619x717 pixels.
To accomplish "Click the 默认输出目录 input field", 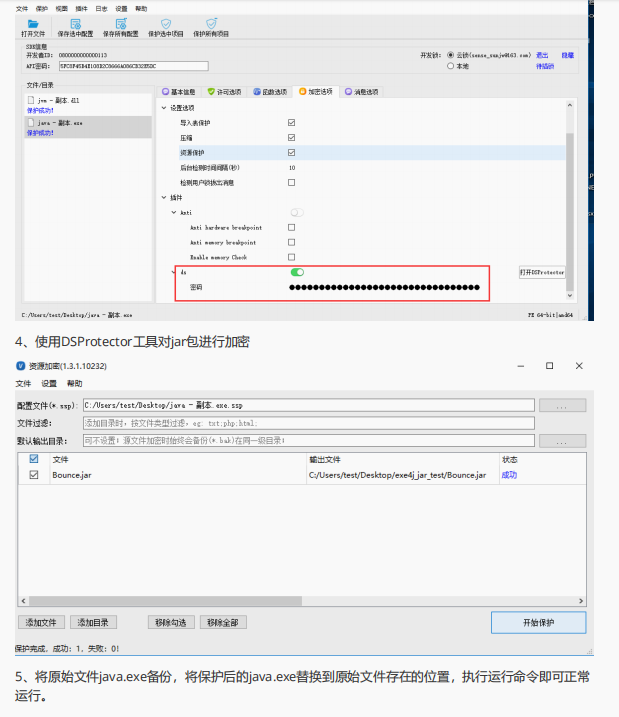I will [309, 441].
